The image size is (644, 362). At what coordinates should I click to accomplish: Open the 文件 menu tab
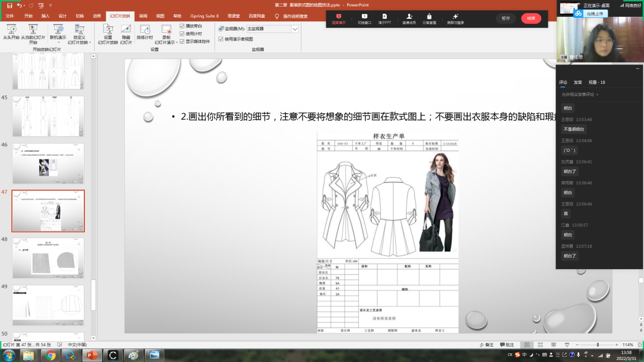point(9,16)
